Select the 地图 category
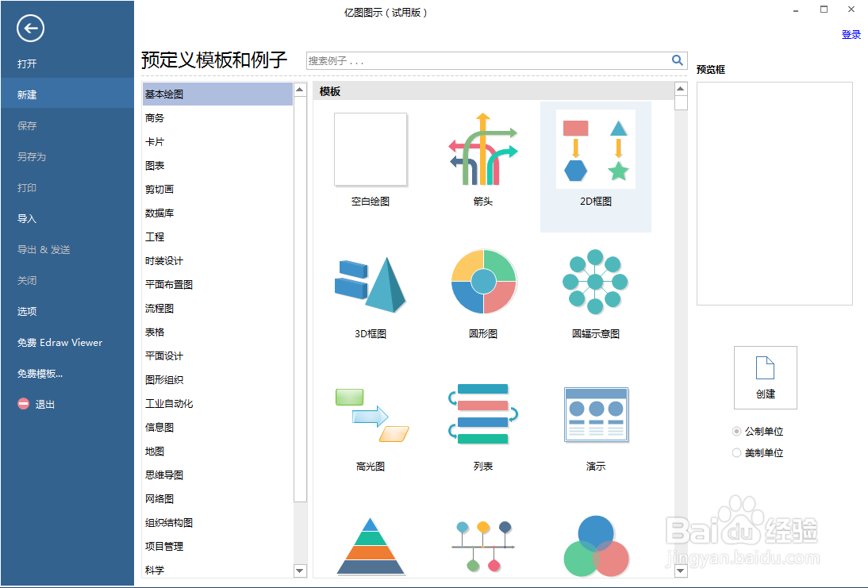 (x=217, y=452)
